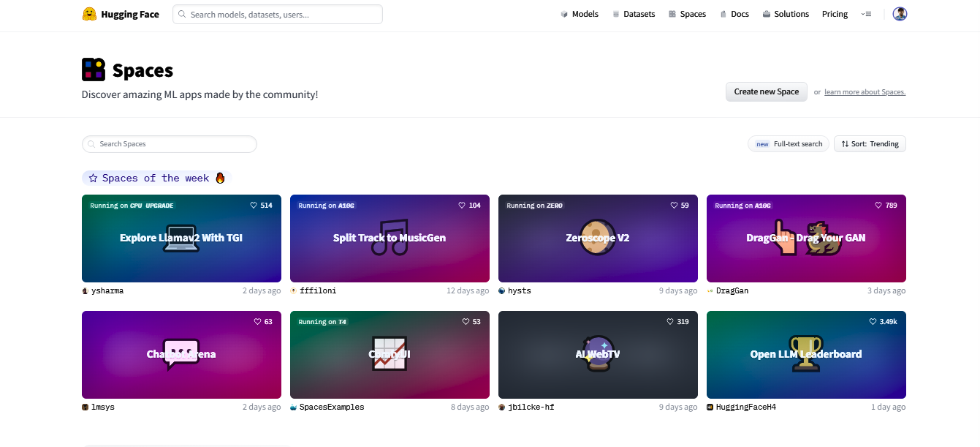Click the 12 days ago timestamp
Image resolution: width=980 pixels, height=447 pixels.
coord(468,291)
